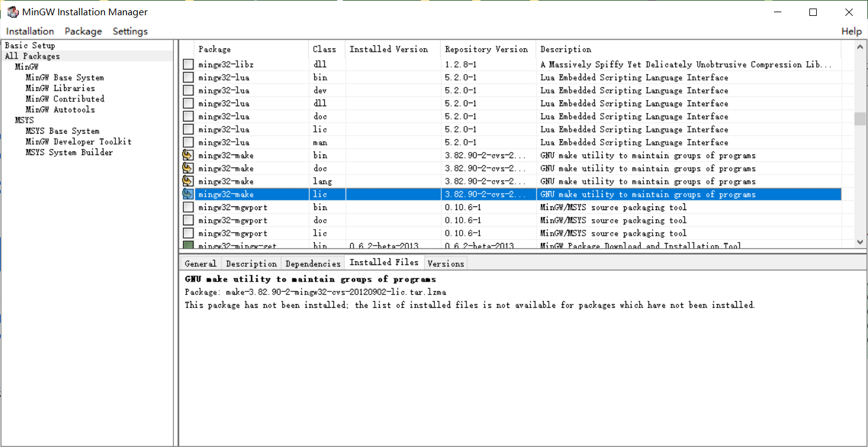Select All Packages in the tree
Screen dimensions: 868x447
coord(32,56)
